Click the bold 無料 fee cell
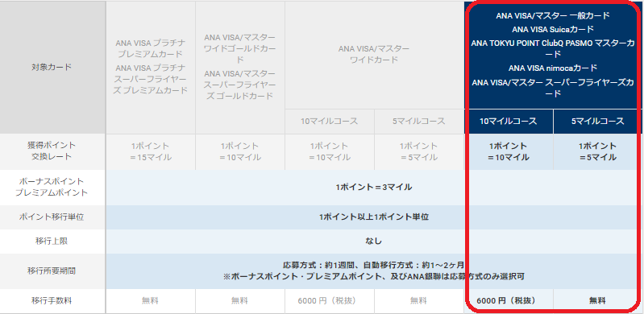The height and width of the screenshot is (314, 644). (597, 301)
